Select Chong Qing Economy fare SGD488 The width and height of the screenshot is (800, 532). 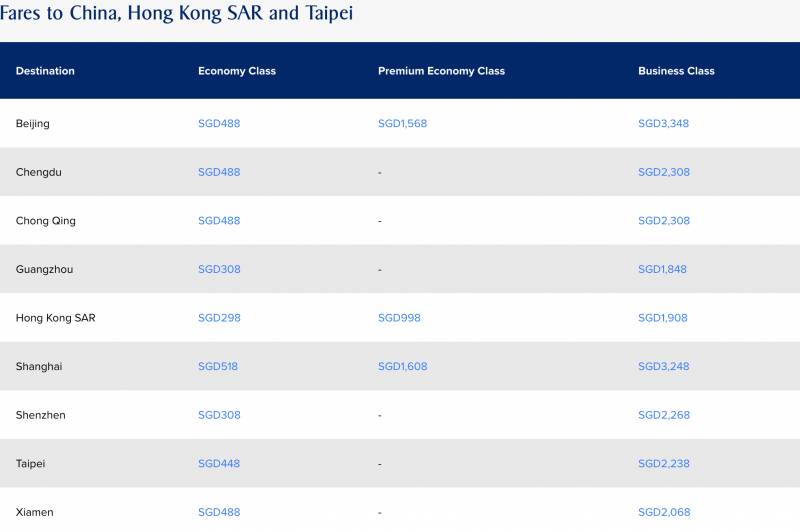click(219, 221)
